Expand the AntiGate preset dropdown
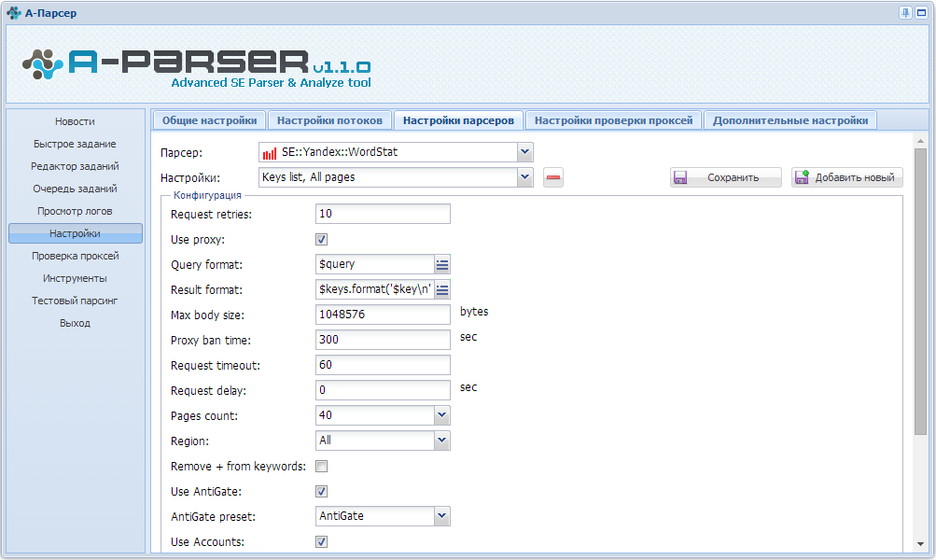The height and width of the screenshot is (560, 936). pos(441,516)
